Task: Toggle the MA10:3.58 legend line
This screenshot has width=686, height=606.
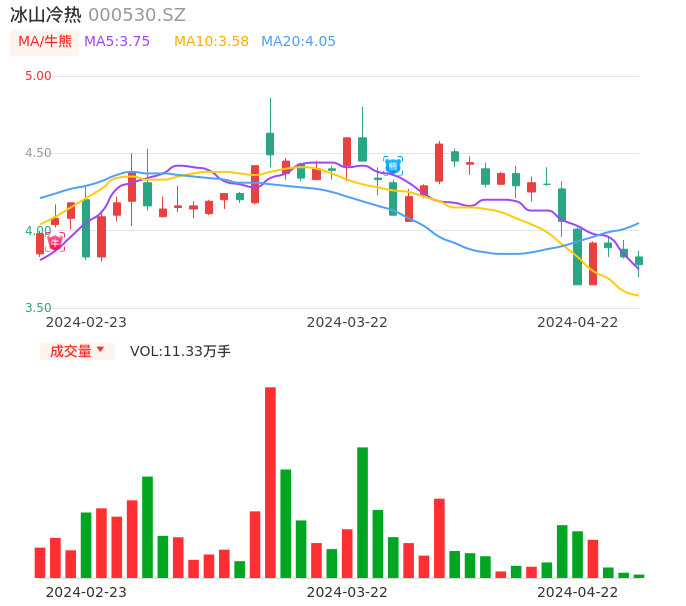Action: click(x=211, y=42)
